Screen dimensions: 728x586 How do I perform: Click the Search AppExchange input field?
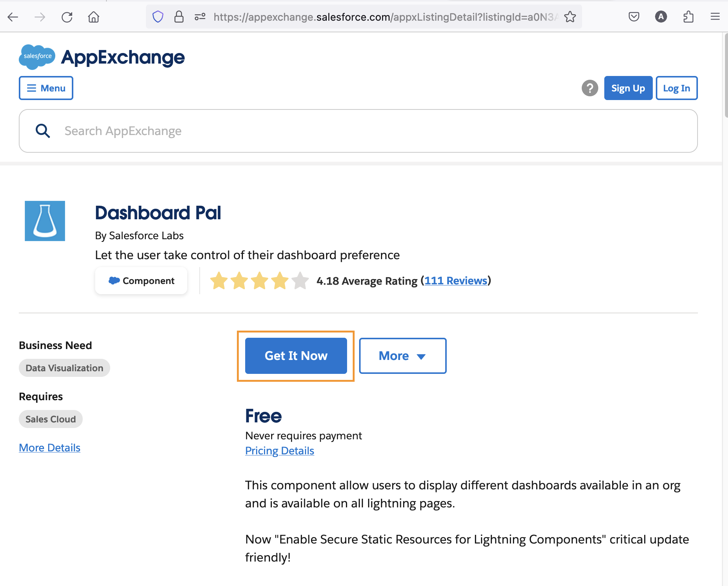[226, 131]
